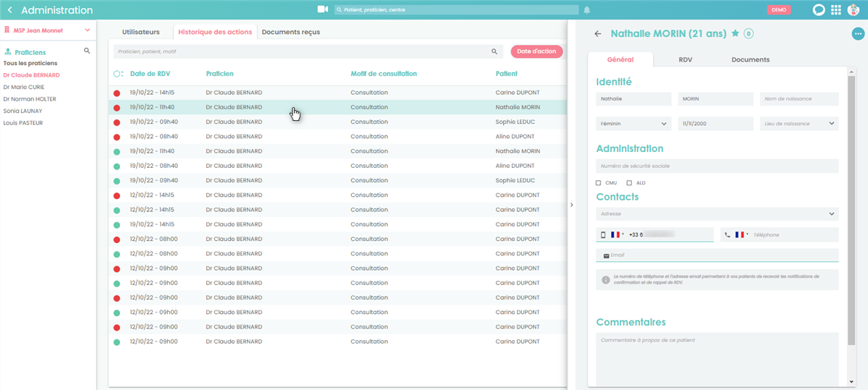Expand the MSP Jean Monnet dropdown

88,30
